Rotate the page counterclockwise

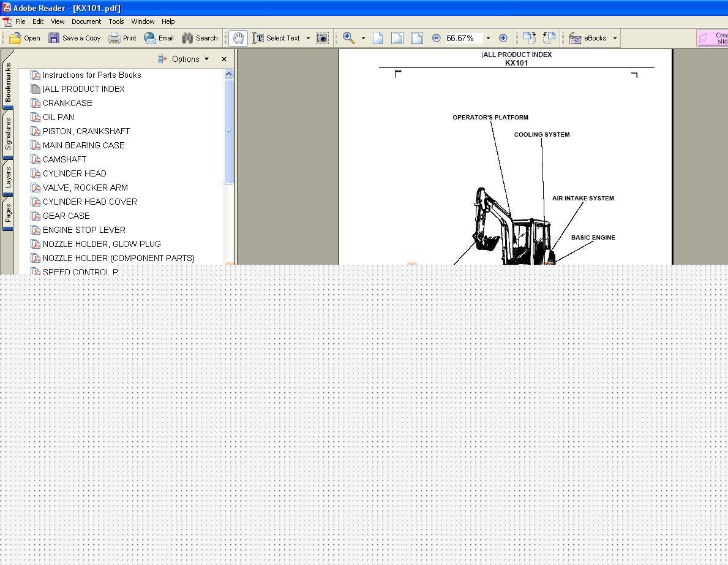[x=549, y=38]
